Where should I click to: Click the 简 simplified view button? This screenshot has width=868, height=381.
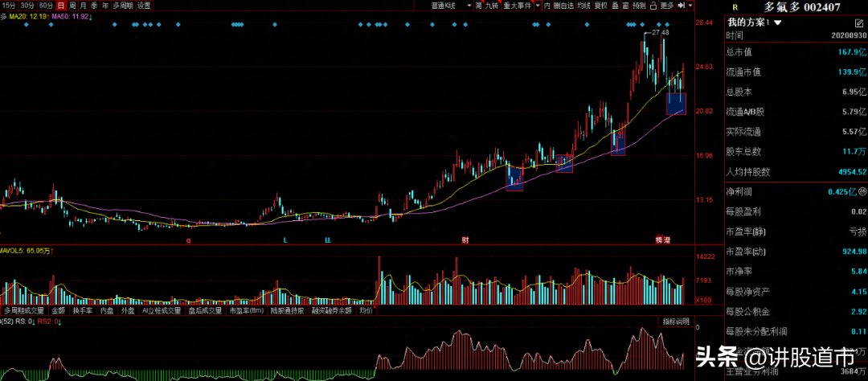pos(478,5)
